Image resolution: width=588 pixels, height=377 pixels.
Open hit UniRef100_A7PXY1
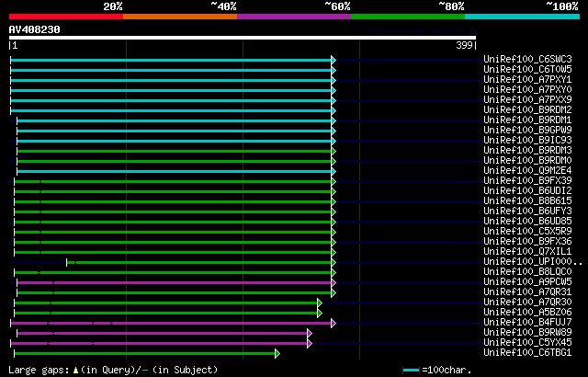[527, 79]
